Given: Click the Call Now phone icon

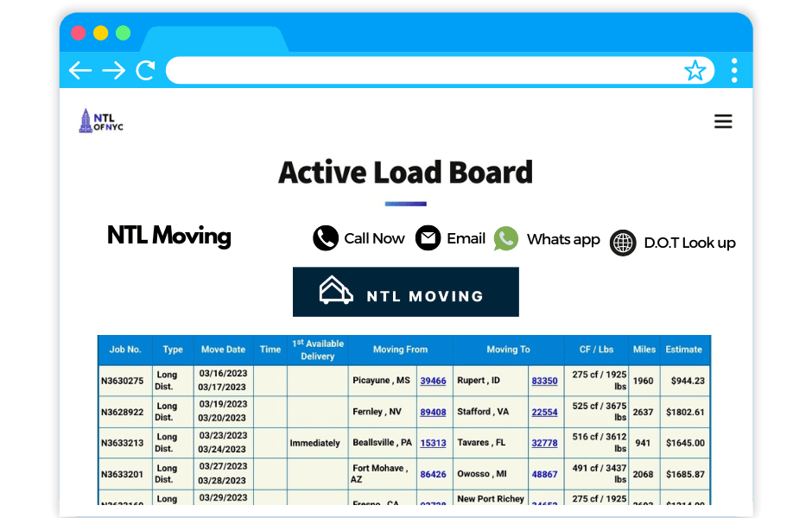Looking at the screenshot, I should pyautogui.click(x=325, y=238).
